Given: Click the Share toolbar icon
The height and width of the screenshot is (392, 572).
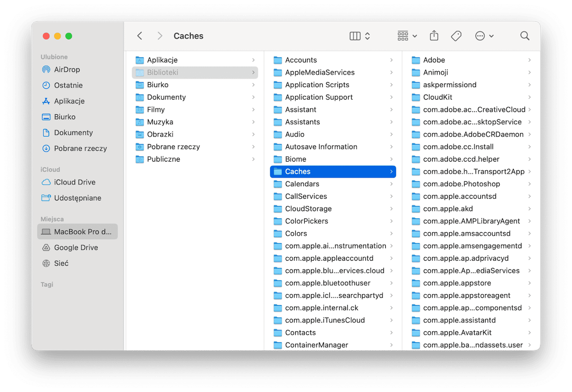Looking at the screenshot, I should click(x=434, y=36).
